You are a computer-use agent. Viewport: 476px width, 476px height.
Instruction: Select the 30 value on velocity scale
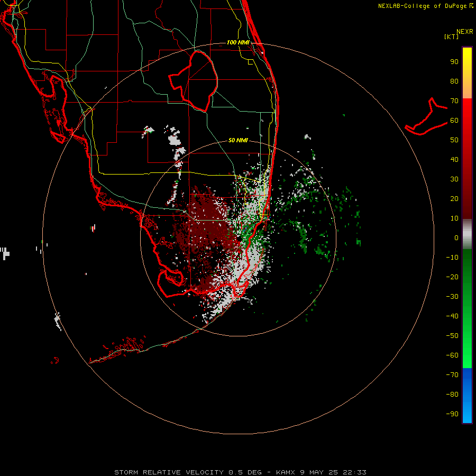[x=454, y=179]
